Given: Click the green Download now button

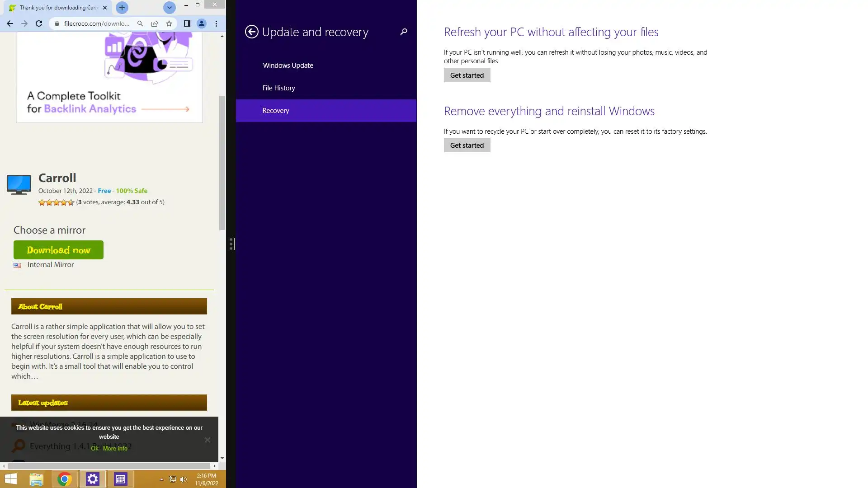Looking at the screenshot, I should click(58, 250).
